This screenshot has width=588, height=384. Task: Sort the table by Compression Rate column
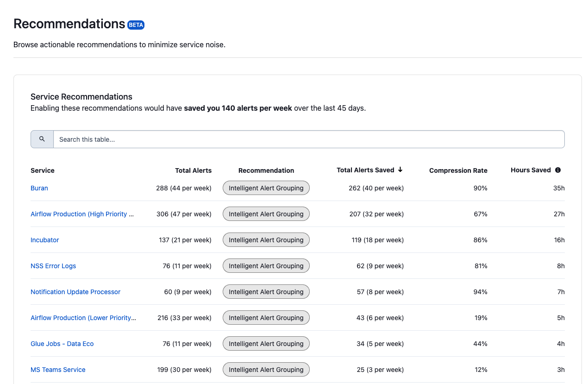point(458,170)
